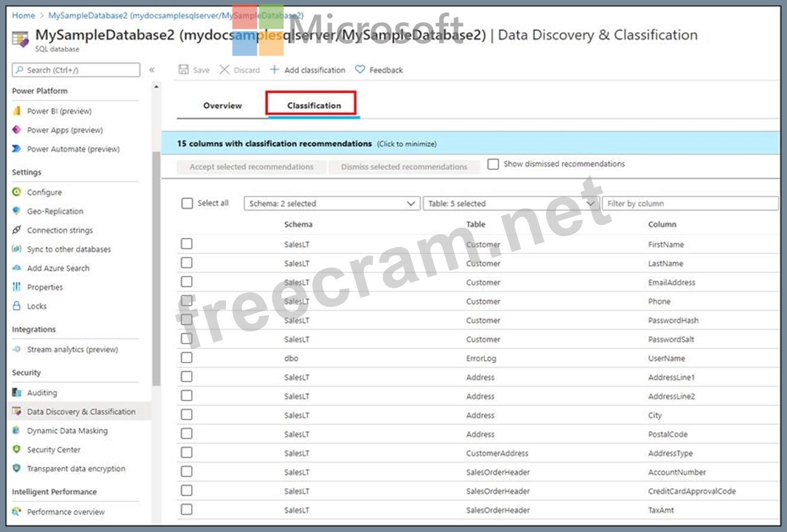Viewport: 787px width, 532px height.
Task: Click the Add classification plus icon
Action: [x=274, y=70]
